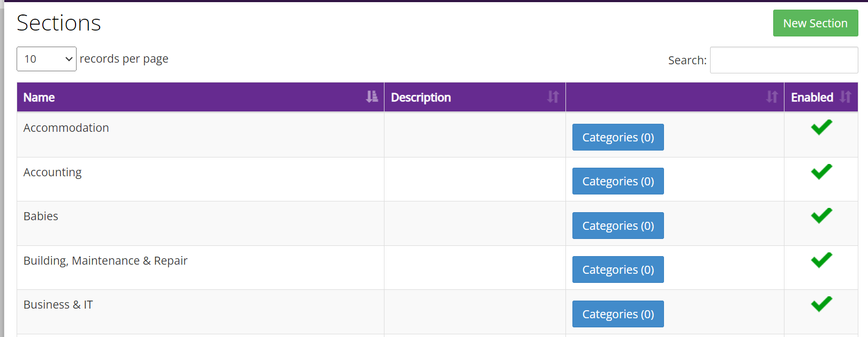Click the Enabled column header text
This screenshot has height=337, width=868.
point(812,98)
